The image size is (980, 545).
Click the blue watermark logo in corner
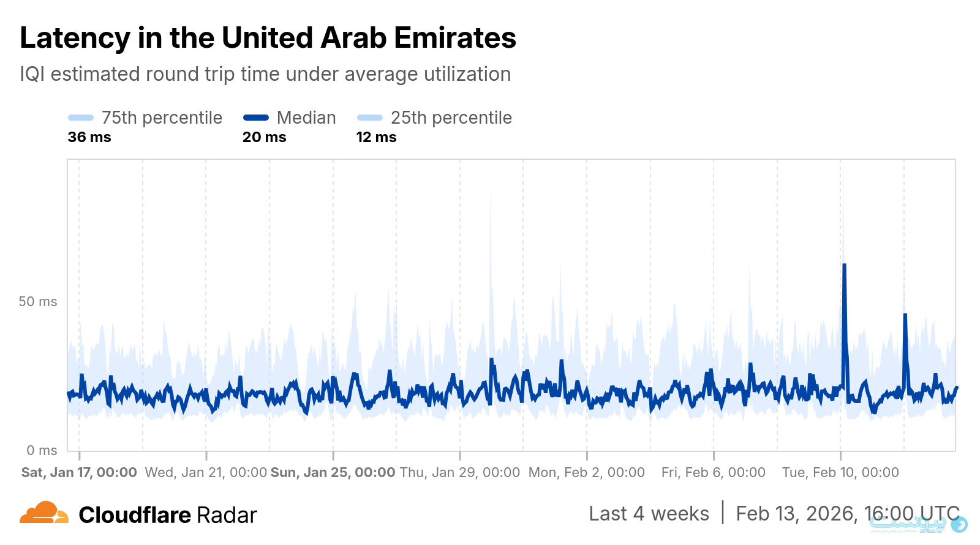coord(959,524)
